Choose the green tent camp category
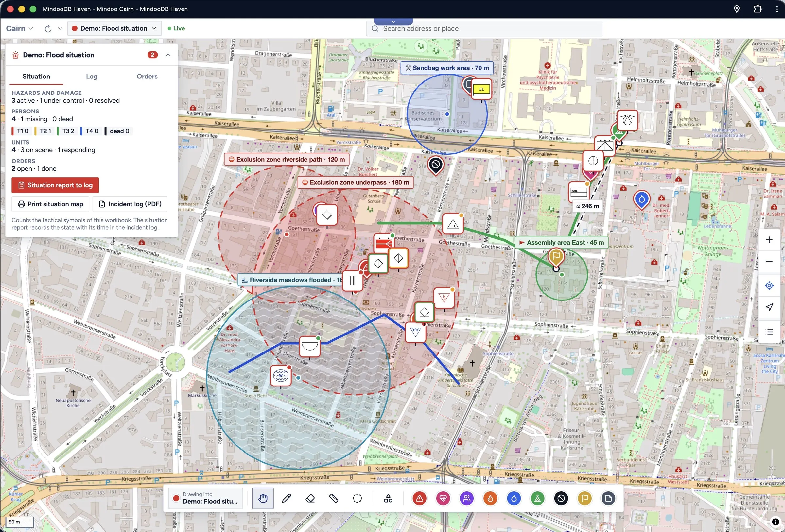 pyautogui.click(x=537, y=498)
